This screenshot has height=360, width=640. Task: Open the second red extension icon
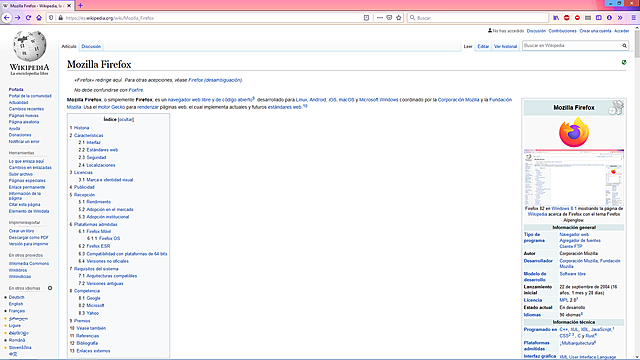click(577, 18)
